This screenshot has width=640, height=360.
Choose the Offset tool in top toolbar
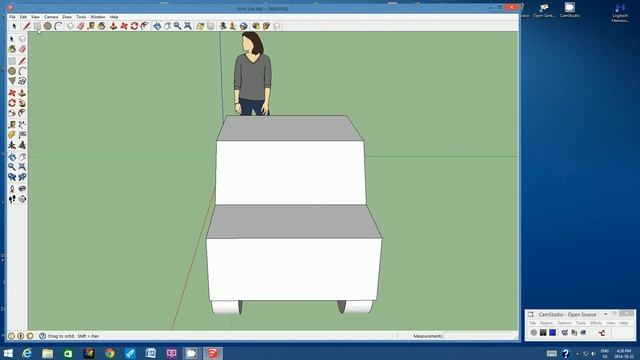click(144, 26)
